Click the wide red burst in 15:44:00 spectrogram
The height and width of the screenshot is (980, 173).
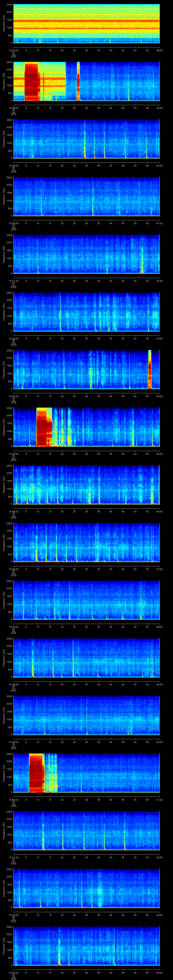44,427
